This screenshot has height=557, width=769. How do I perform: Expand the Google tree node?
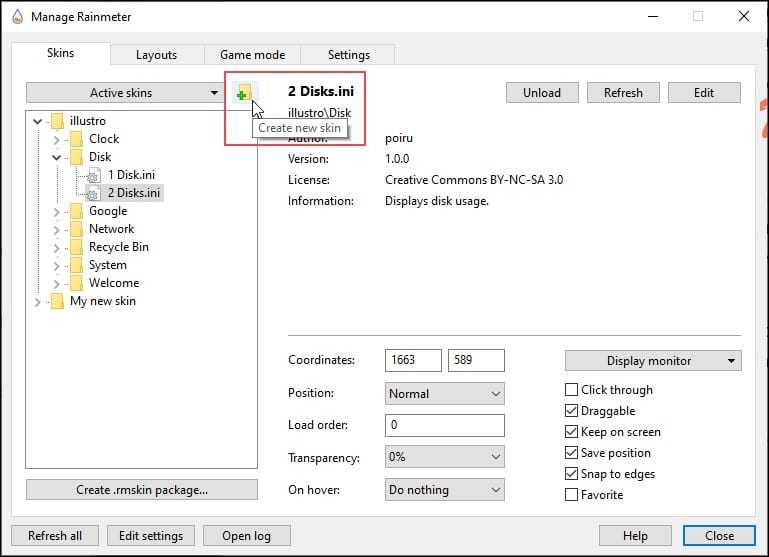point(56,212)
